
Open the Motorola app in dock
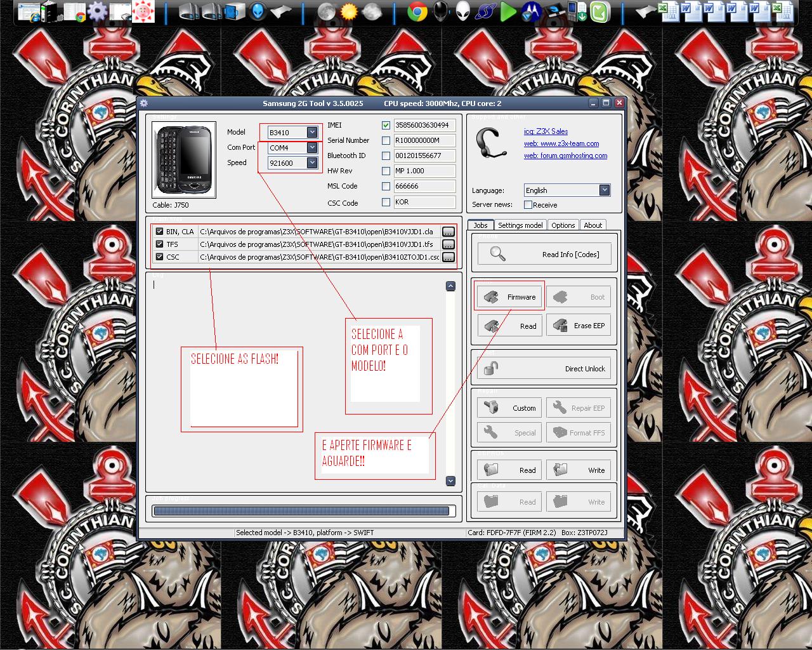531,11
